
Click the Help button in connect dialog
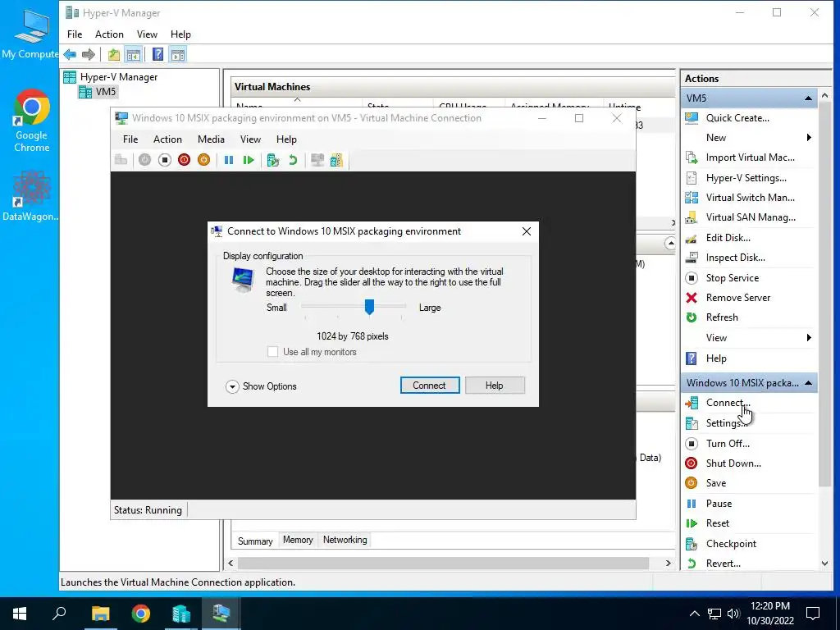[495, 386]
